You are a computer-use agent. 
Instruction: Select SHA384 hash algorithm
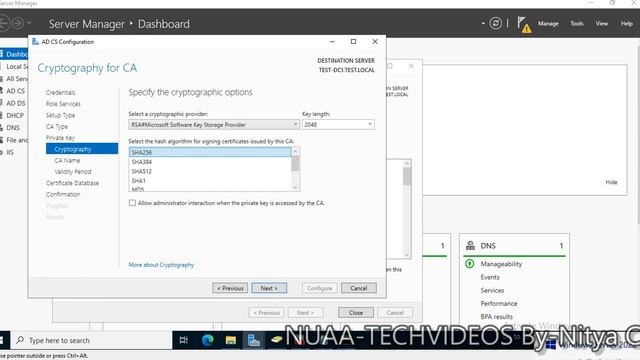(x=210, y=162)
